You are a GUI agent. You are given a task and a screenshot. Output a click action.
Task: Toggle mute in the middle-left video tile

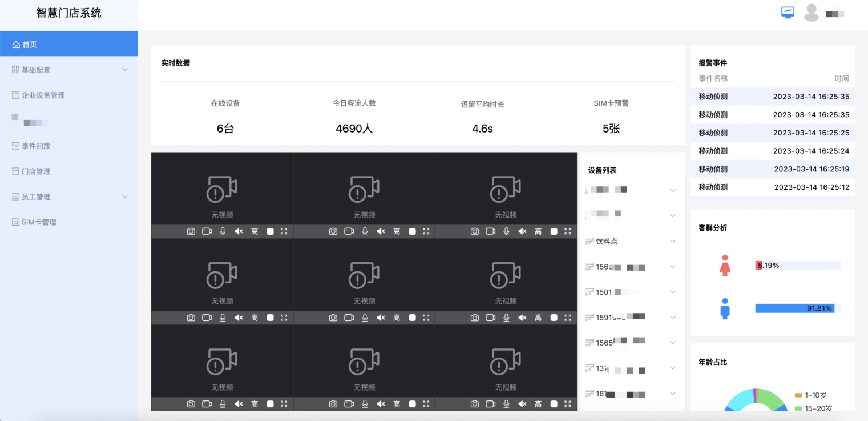239,318
